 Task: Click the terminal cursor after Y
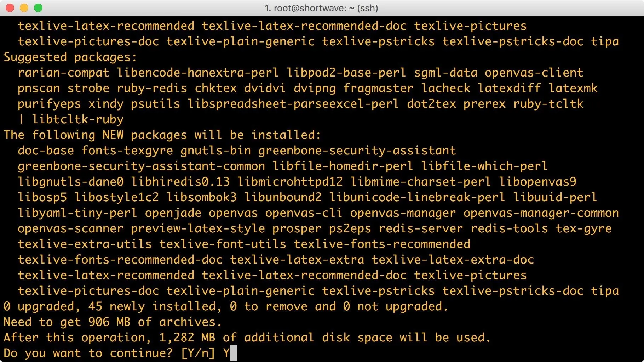point(234,353)
